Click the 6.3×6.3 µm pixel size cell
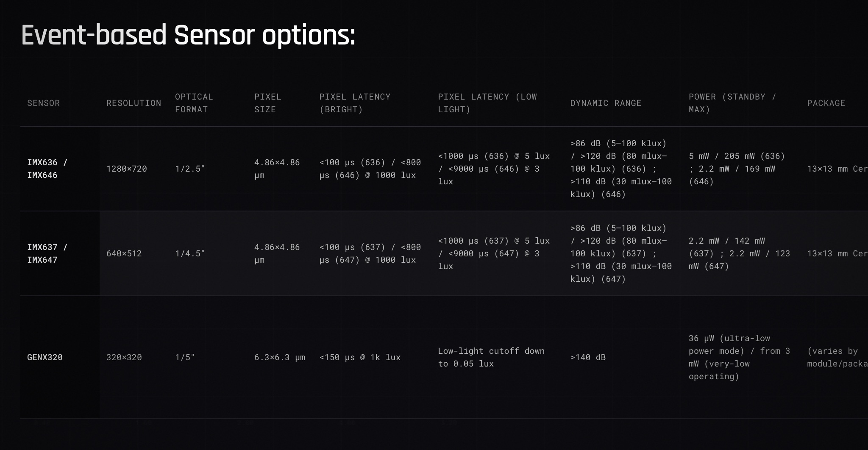Image resolution: width=868 pixels, height=450 pixels. tap(280, 357)
